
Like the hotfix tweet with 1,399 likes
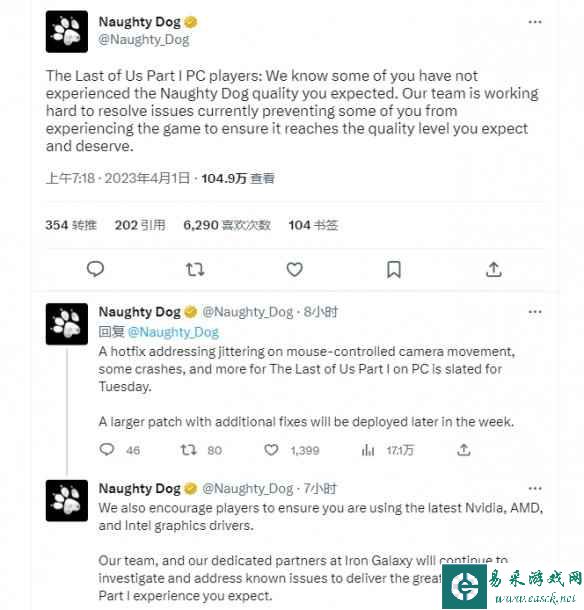pos(271,450)
